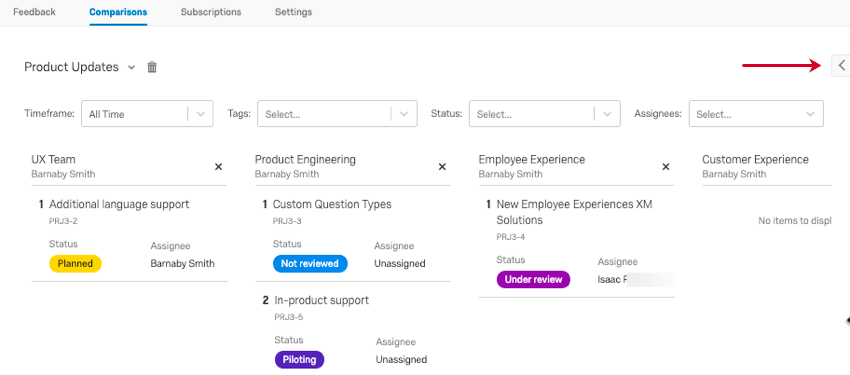
Task: Open the Settings tab
Action: (x=293, y=12)
